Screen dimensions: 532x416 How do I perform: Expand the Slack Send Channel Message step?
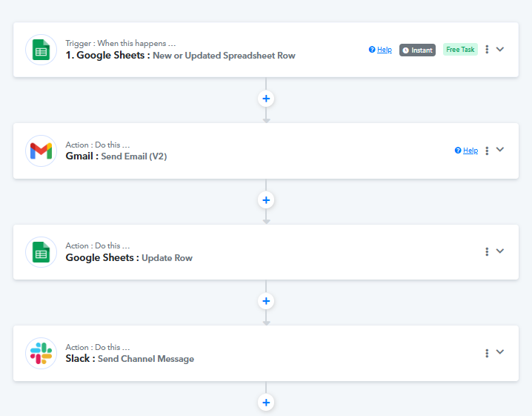point(500,352)
